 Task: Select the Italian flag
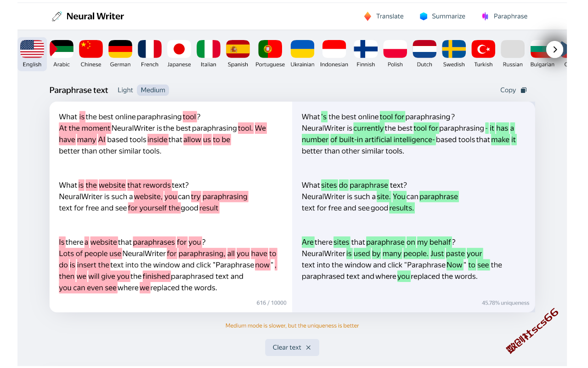click(x=209, y=49)
